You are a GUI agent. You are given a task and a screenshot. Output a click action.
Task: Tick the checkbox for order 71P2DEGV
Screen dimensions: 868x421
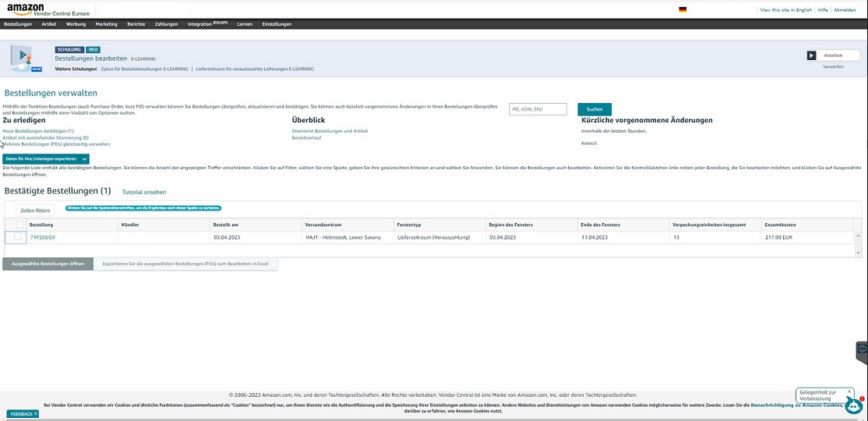point(19,237)
